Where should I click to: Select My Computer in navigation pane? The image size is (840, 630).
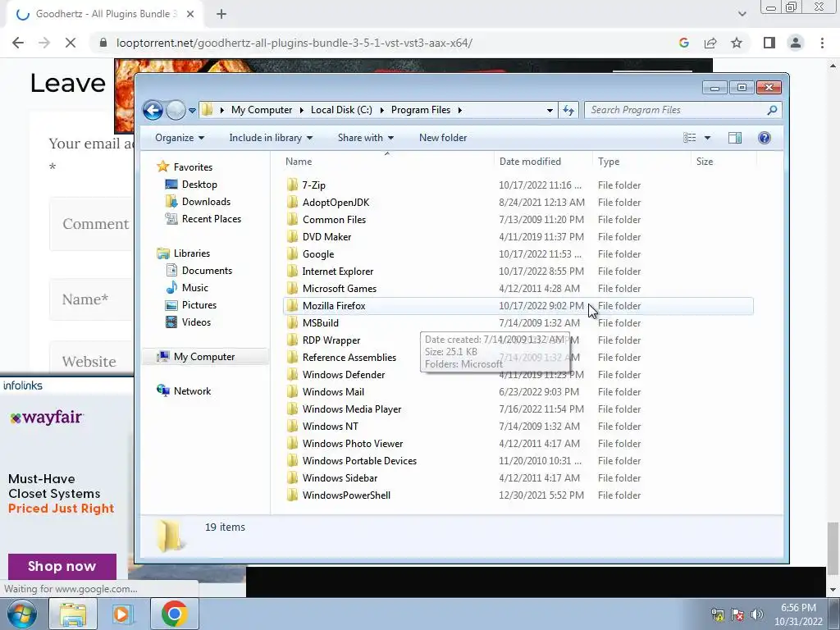(204, 357)
